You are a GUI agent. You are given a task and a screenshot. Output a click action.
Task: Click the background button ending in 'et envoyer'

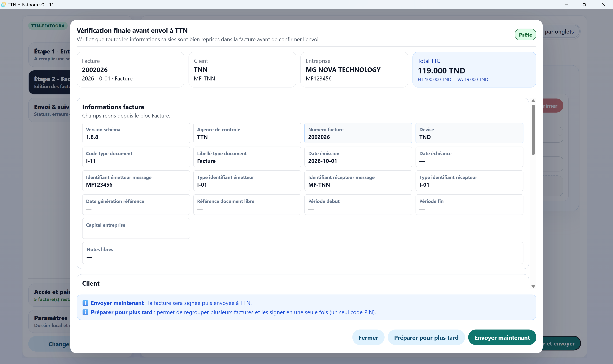click(x=561, y=343)
